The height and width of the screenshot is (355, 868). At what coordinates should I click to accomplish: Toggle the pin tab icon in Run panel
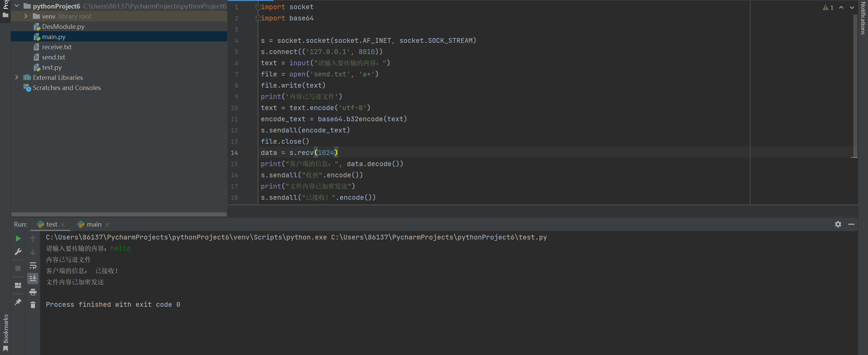click(18, 302)
